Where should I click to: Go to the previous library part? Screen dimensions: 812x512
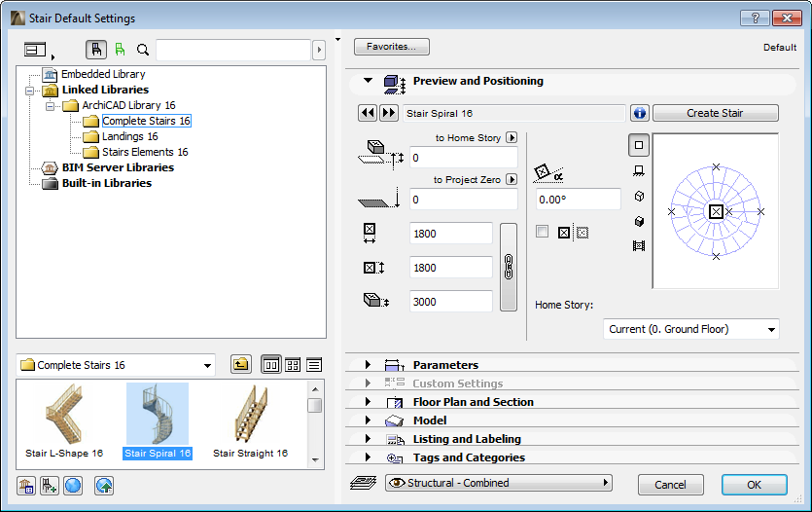point(368,113)
